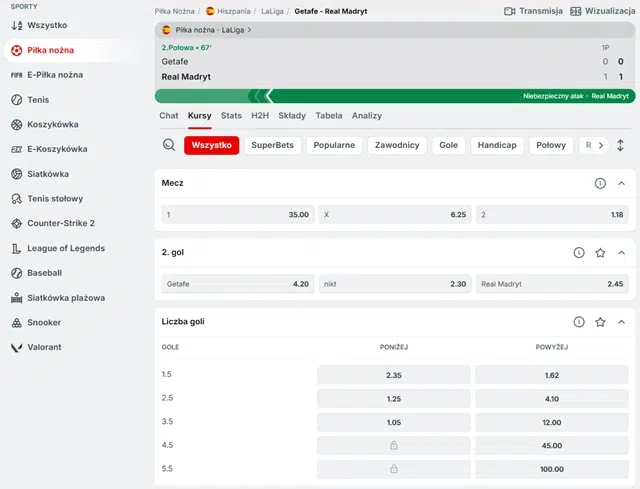Show info for Mecz market
Viewport: 640px width, 489px height.
600,184
